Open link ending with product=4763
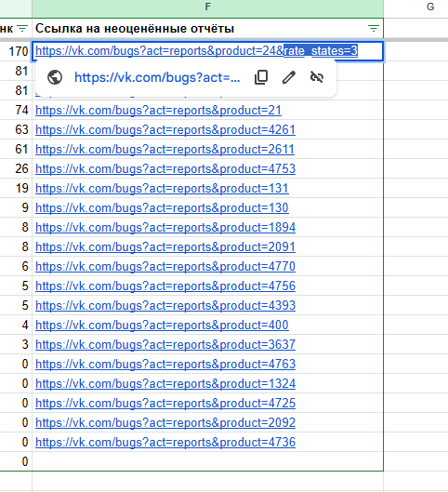Image resolution: width=448 pixels, height=492 pixels. click(x=165, y=364)
